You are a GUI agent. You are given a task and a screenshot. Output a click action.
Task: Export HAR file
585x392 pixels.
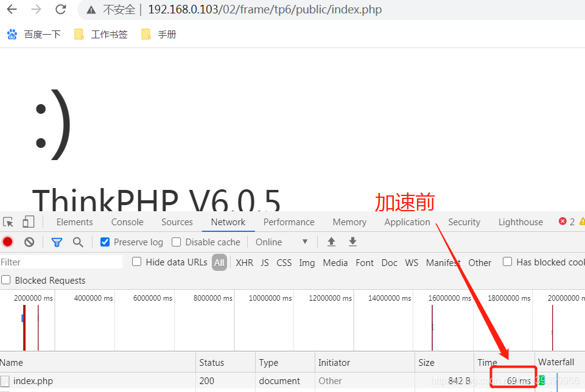point(352,242)
